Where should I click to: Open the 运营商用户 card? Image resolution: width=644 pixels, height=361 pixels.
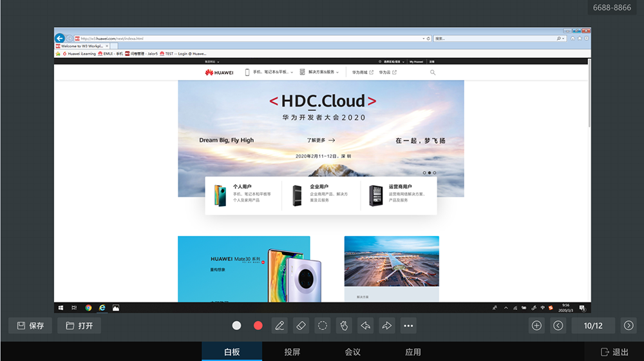[x=399, y=195]
